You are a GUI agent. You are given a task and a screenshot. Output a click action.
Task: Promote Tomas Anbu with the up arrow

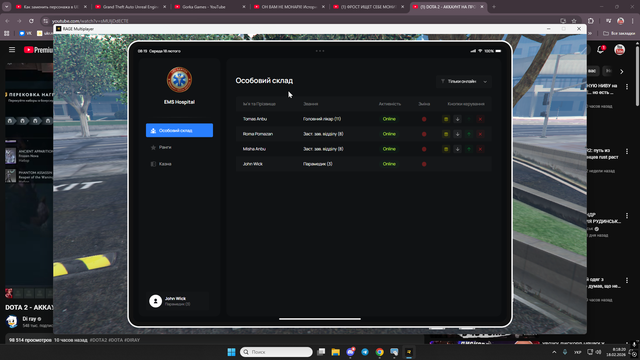pyautogui.click(x=469, y=119)
